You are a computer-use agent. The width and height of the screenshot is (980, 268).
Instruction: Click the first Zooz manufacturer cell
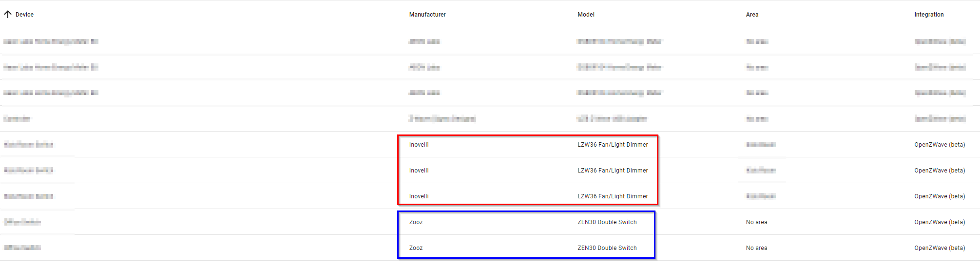pos(416,222)
